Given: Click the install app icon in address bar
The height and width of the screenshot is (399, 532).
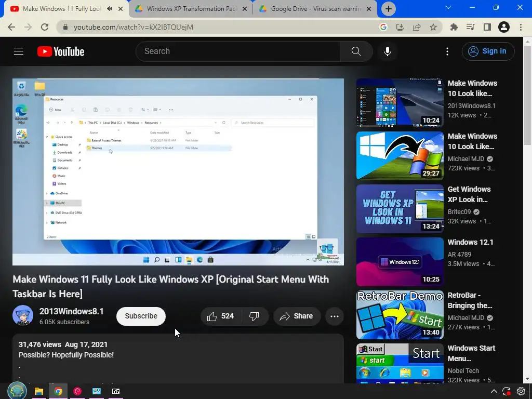Looking at the screenshot, I should pos(400,27).
